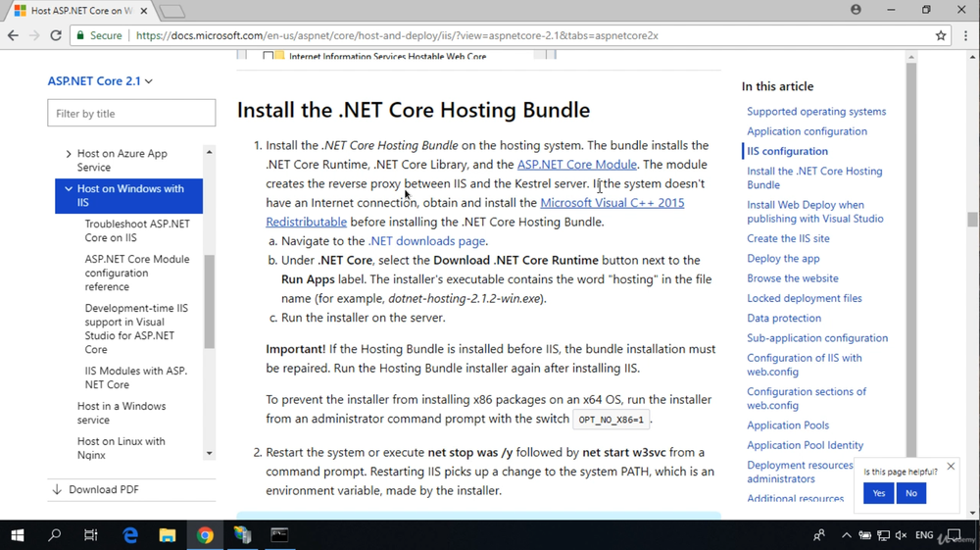Open Troubleshoot ASP.NET Core on IIS
The width and height of the screenshot is (980, 550).
click(137, 230)
